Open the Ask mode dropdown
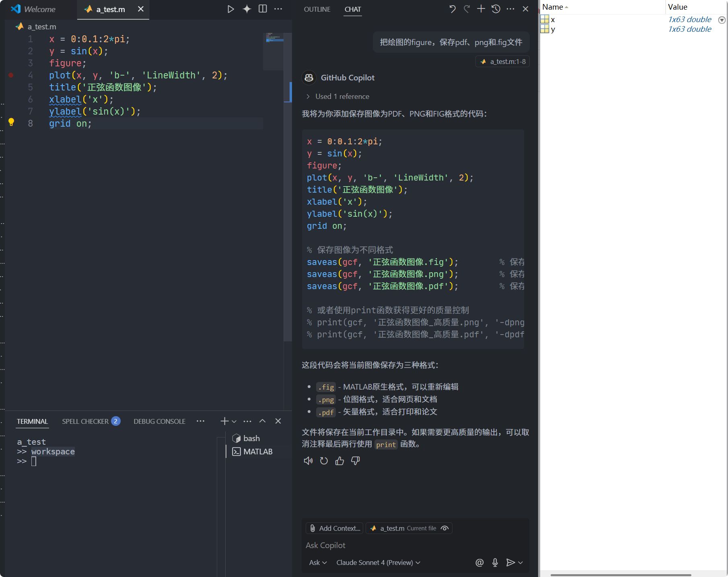Image resolution: width=728 pixels, height=577 pixels. [x=317, y=563]
